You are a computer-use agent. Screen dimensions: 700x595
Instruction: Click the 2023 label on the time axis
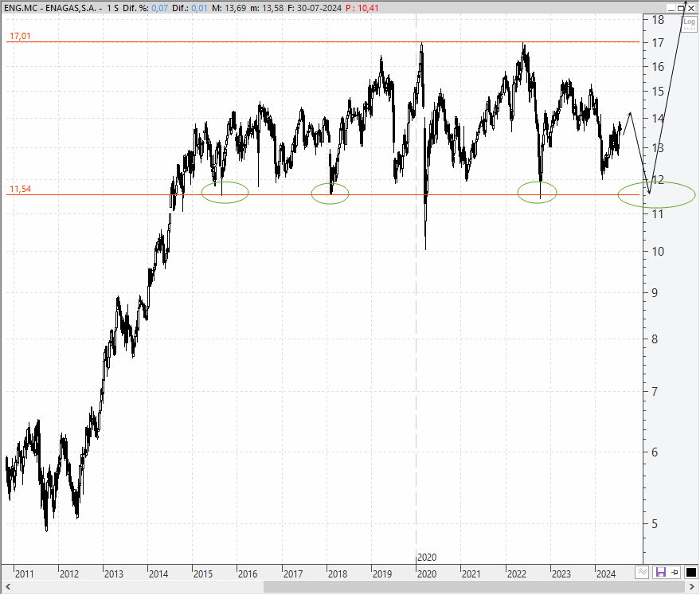coord(561,574)
